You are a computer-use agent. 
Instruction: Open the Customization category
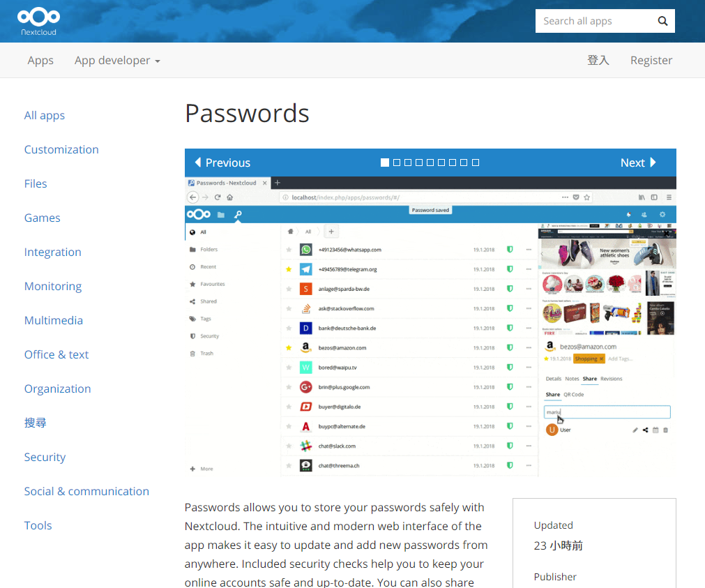tap(61, 149)
